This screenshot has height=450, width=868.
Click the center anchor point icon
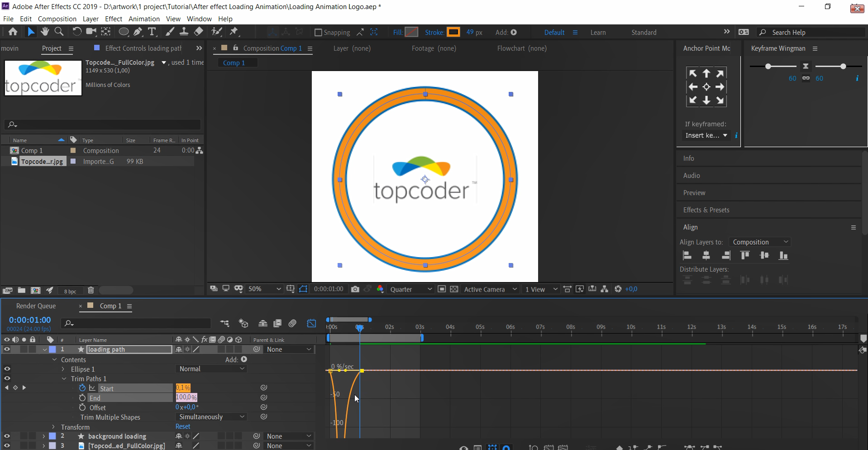click(x=706, y=87)
